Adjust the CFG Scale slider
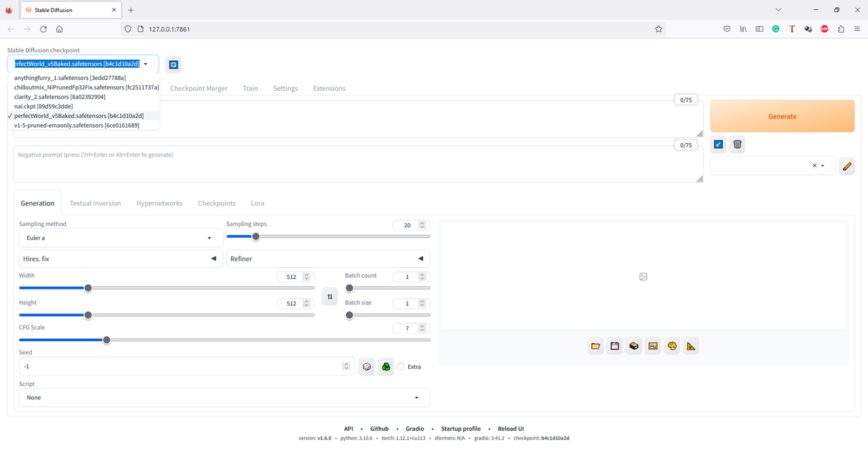This screenshot has width=868, height=470. [x=224, y=340]
